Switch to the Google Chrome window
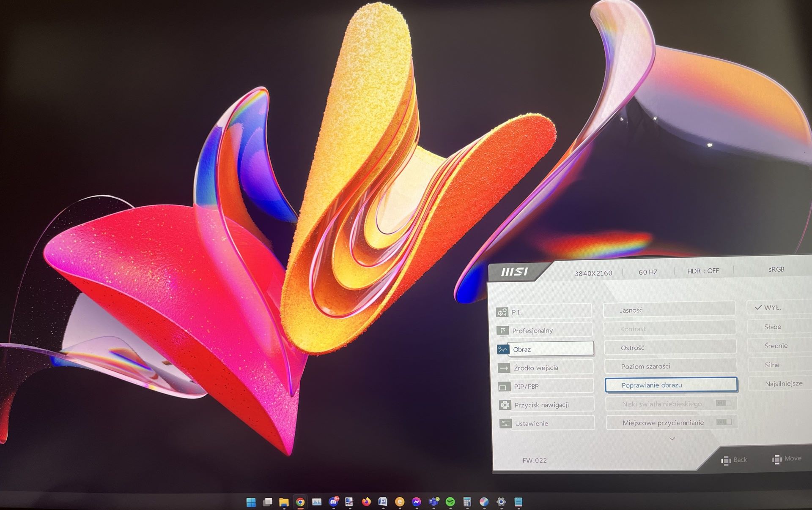 pos(300,502)
